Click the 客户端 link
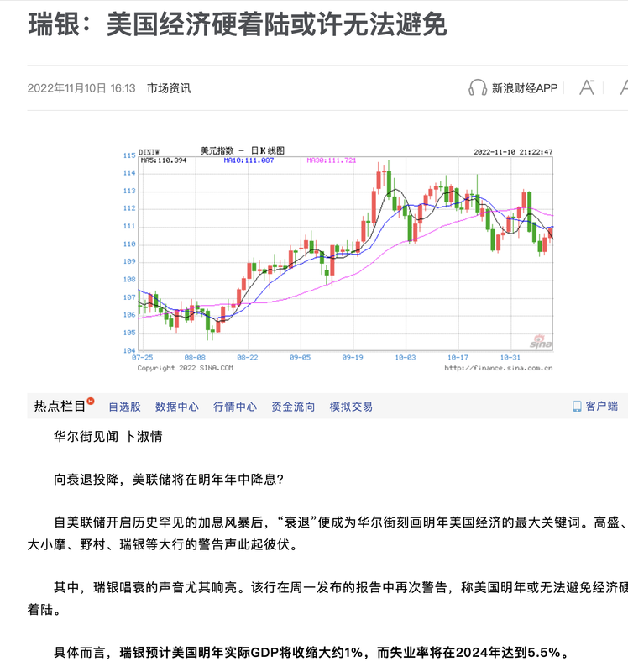Screen dimensions: 628x672 point(601,406)
